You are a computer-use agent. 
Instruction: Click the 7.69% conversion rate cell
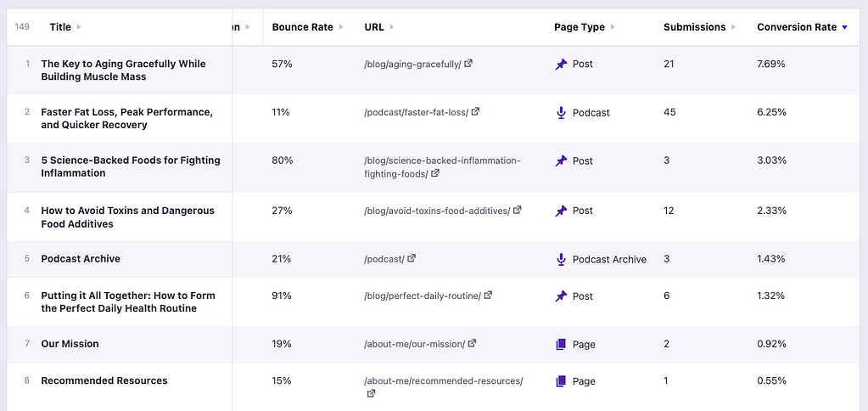click(x=771, y=64)
